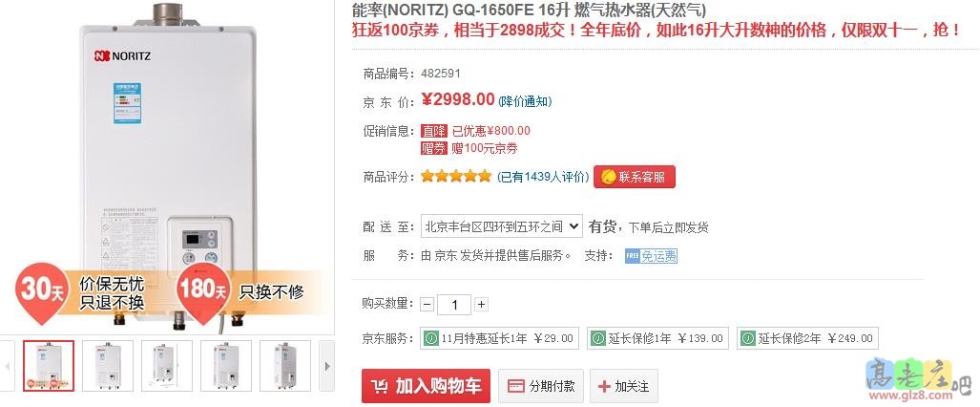
Task: Open the 降价通知 price alert link
Action: (x=525, y=101)
